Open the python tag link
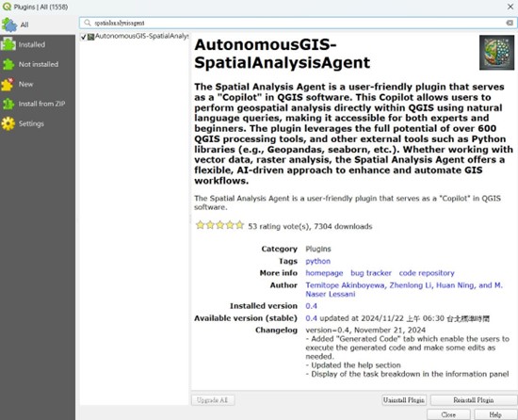518x420 pixels. (317, 261)
